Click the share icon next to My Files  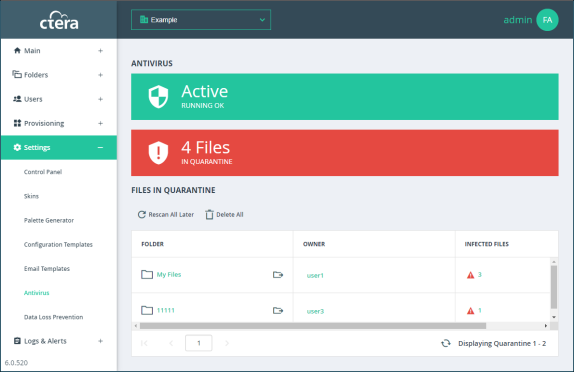(278, 275)
